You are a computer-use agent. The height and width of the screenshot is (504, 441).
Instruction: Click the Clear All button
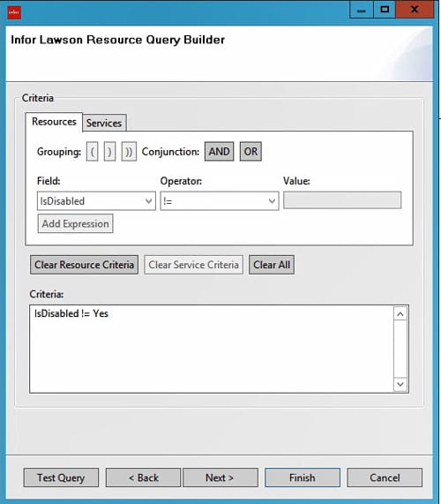pyautogui.click(x=272, y=265)
